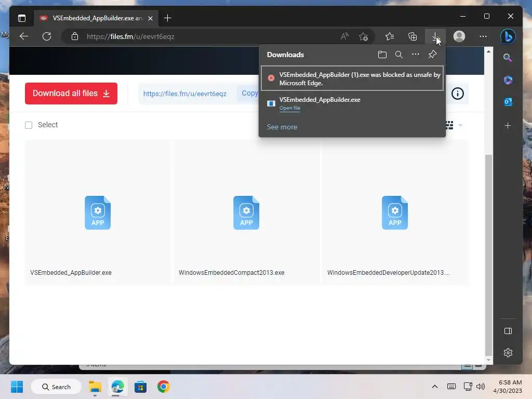Add this page to favorites star
The height and width of the screenshot is (399, 532).
363,36
